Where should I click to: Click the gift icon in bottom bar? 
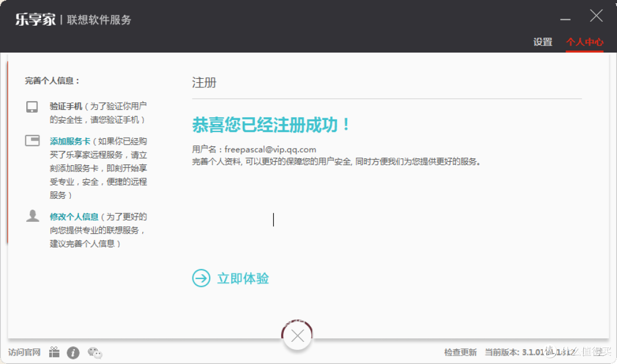point(54,352)
